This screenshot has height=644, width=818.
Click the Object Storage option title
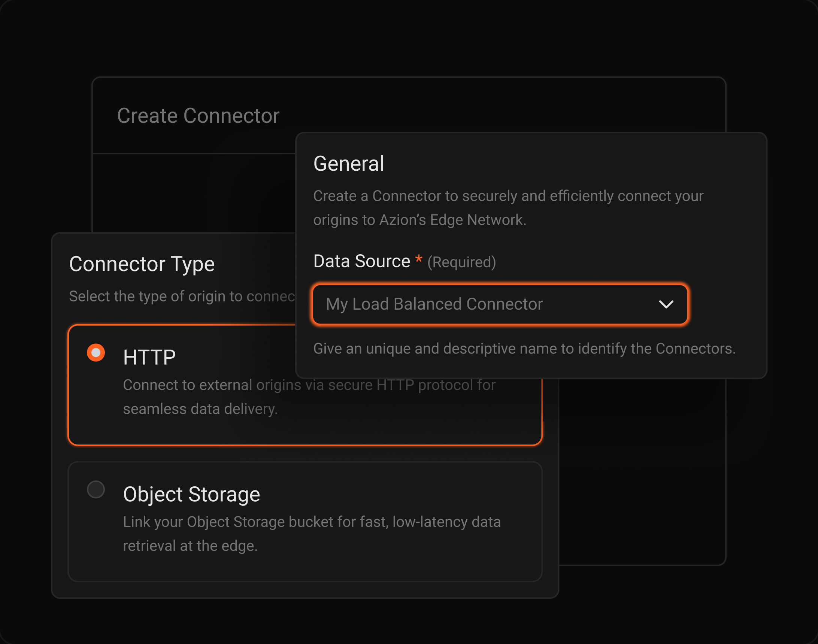coord(192,494)
